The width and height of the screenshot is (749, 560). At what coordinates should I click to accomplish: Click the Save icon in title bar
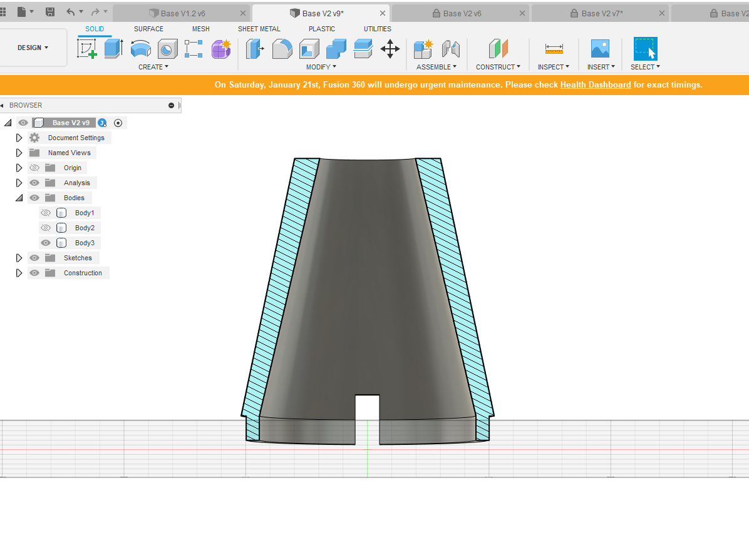50,12
